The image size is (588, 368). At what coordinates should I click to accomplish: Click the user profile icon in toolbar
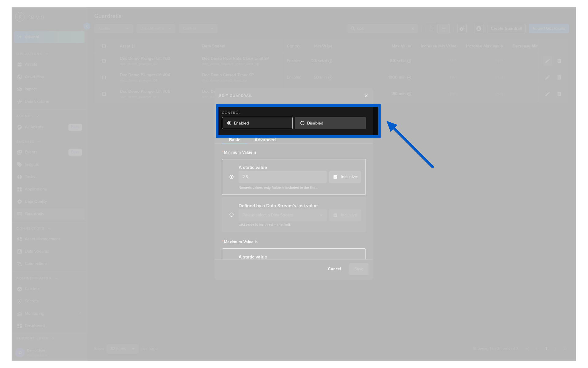(x=479, y=29)
